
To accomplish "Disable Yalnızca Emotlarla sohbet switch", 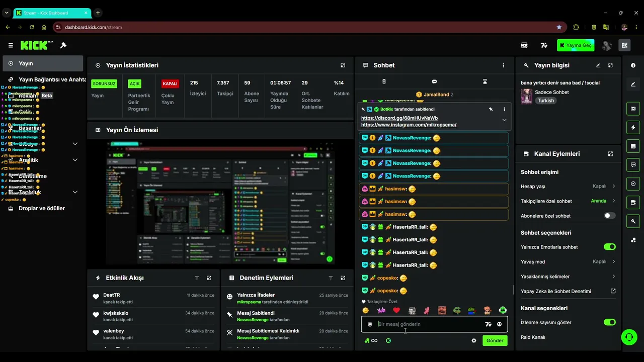I will tap(609, 247).
